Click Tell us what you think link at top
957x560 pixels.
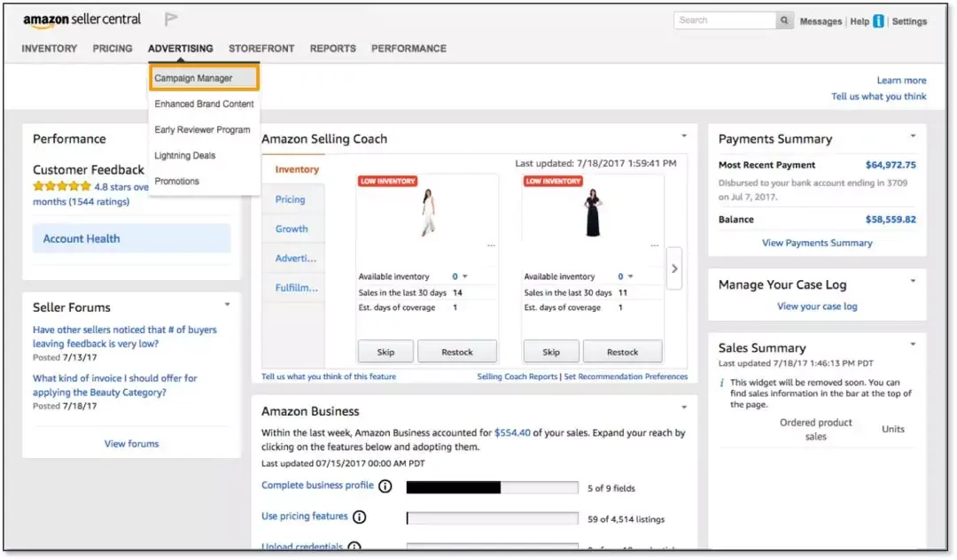(x=879, y=97)
